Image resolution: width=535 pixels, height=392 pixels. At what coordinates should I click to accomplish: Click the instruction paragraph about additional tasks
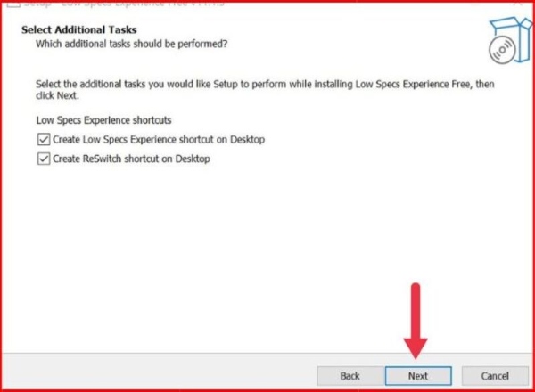pyautogui.click(x=265, y=90)
